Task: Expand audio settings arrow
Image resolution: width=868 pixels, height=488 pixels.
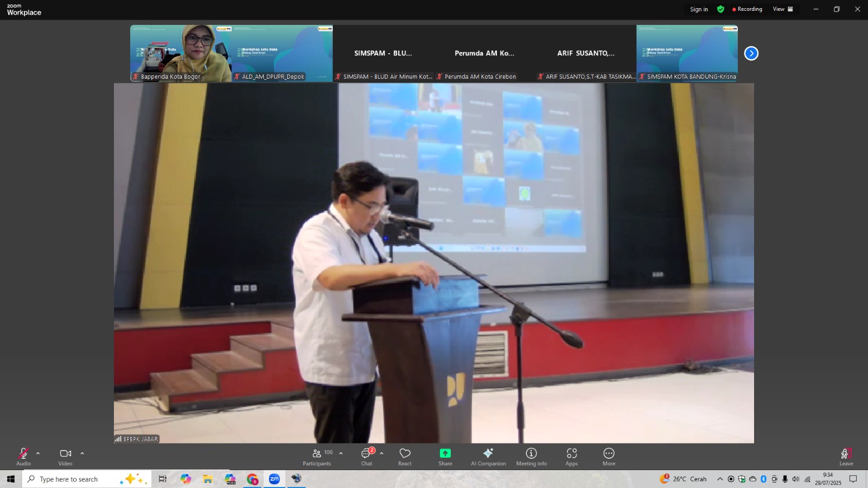Action: (x=38, y=453)
